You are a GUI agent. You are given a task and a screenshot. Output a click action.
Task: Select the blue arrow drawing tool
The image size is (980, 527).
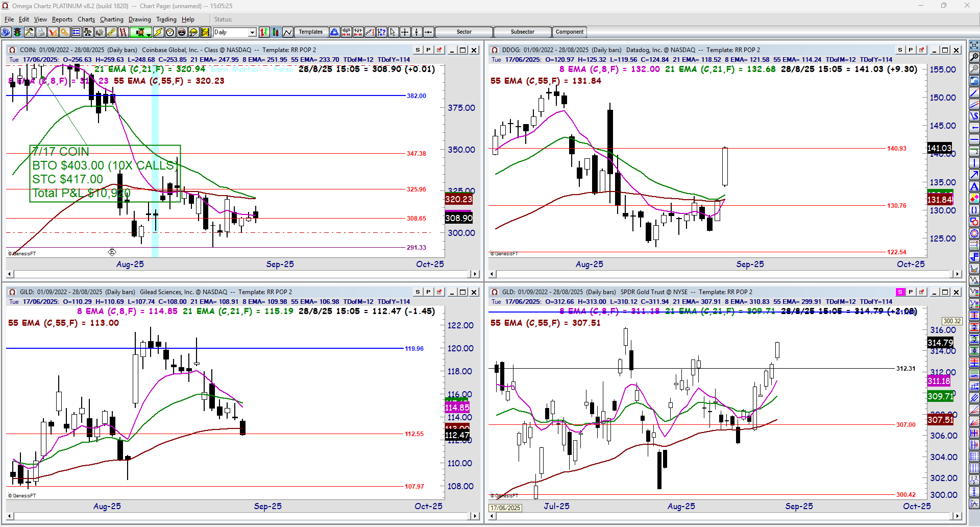[x=974, y=175]
